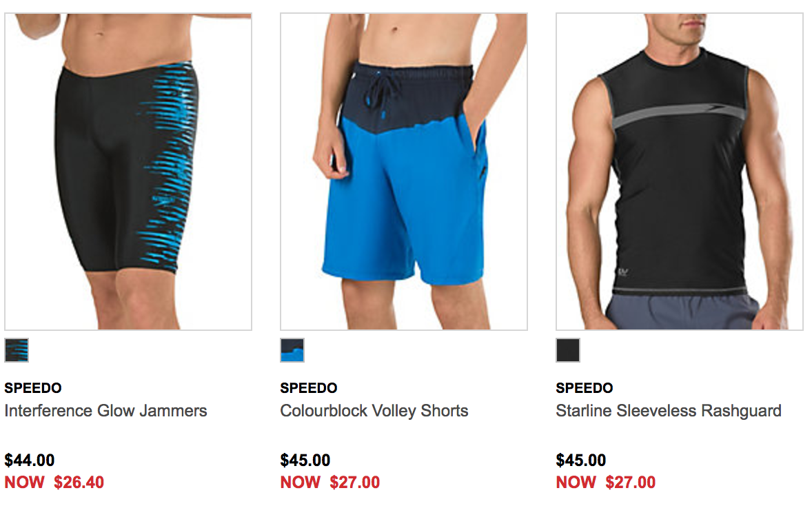Click the $45.00 original price of Volley Shorts
The width and height of the screenshot is (812, 506).
(305, 460)
